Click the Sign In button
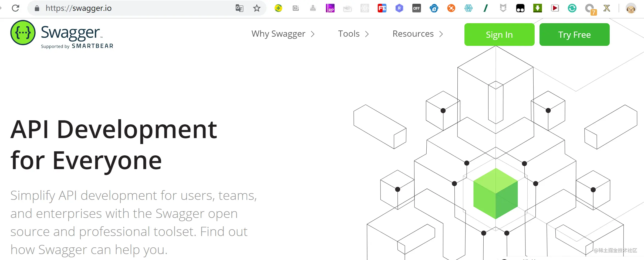 [499, 35]
